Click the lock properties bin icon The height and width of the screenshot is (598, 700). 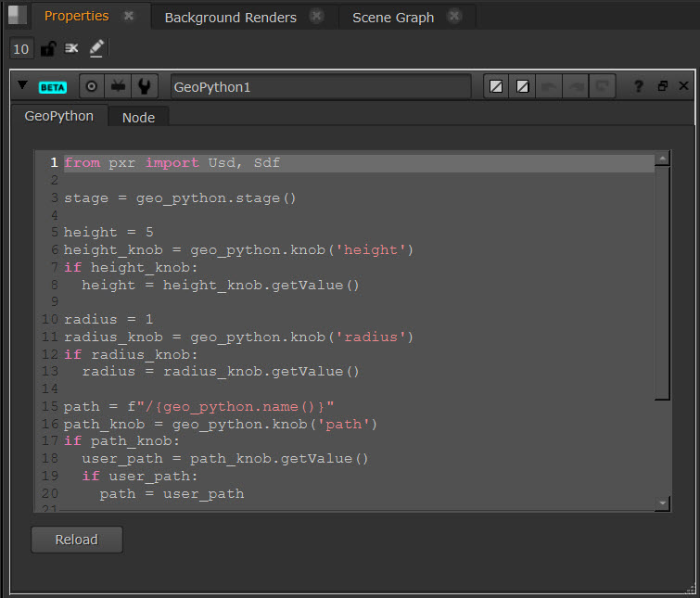click(x=47, y=48)
